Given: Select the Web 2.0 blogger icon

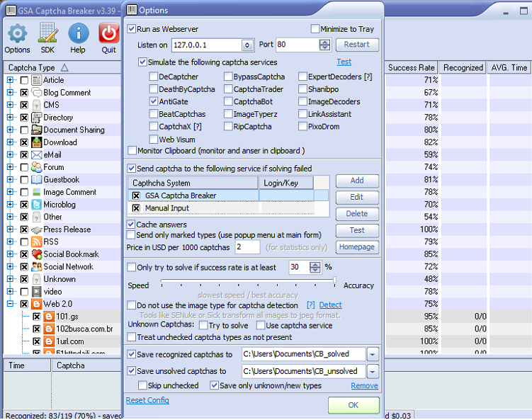Looking at the screenshot, I should [x=36, y=304].
